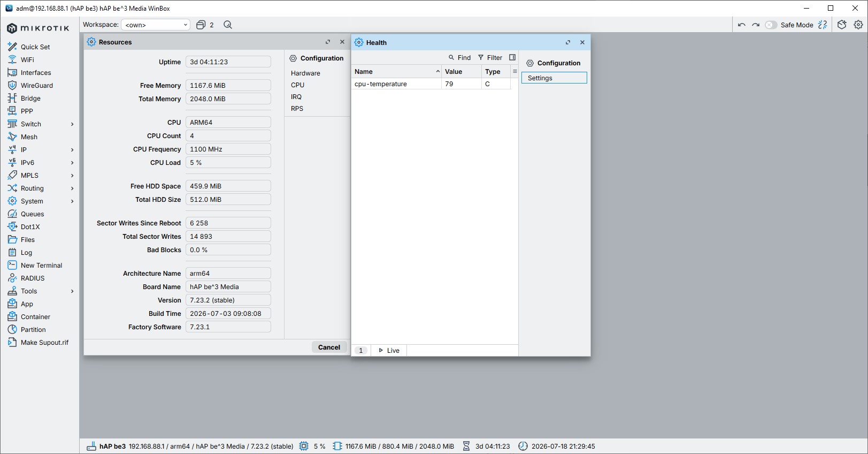Click Cancel in the Resources window
Viewport: 868px width, 454px height.
pos(329,347)
